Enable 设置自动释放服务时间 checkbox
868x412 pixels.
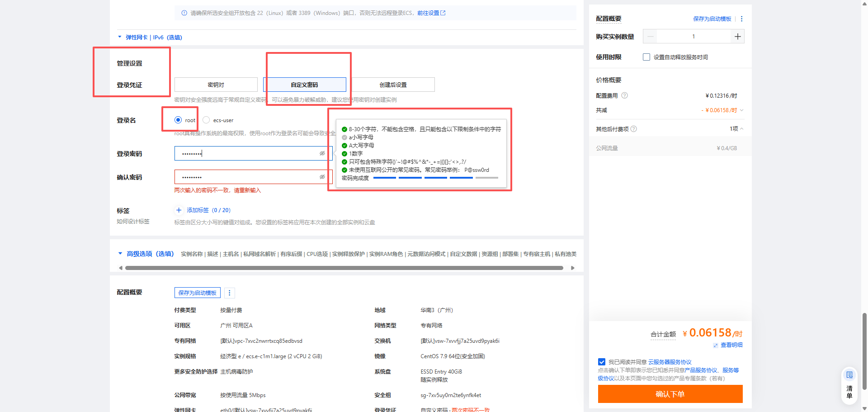click(646, 57)
